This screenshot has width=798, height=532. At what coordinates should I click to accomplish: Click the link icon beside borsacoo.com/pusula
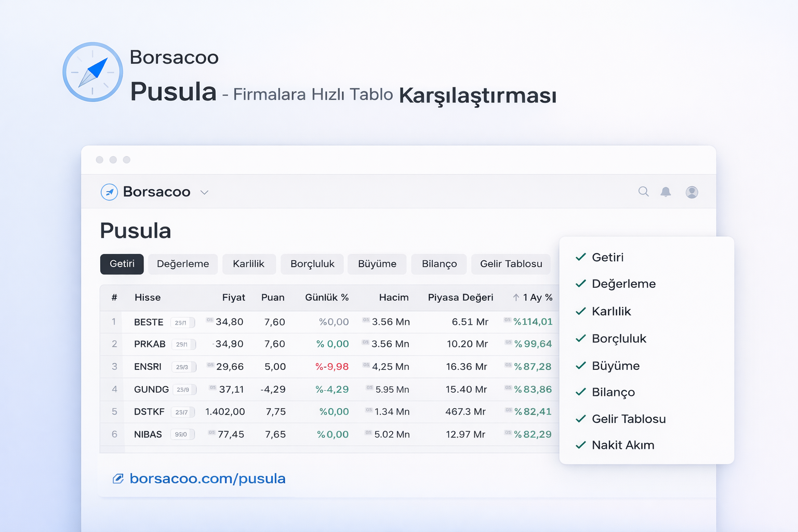[x=118, y=478]
